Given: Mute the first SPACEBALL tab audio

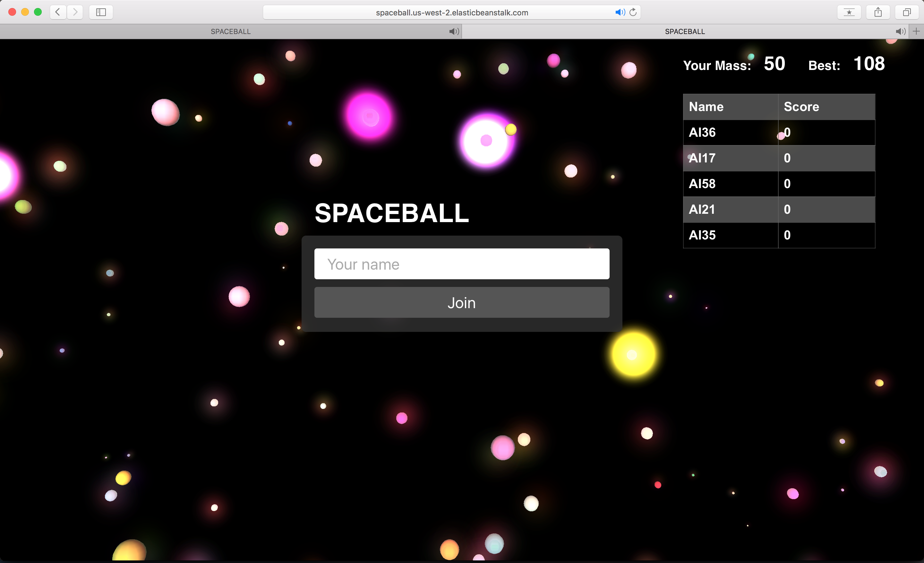Looking at the screenshot, I should click(453, 31).
